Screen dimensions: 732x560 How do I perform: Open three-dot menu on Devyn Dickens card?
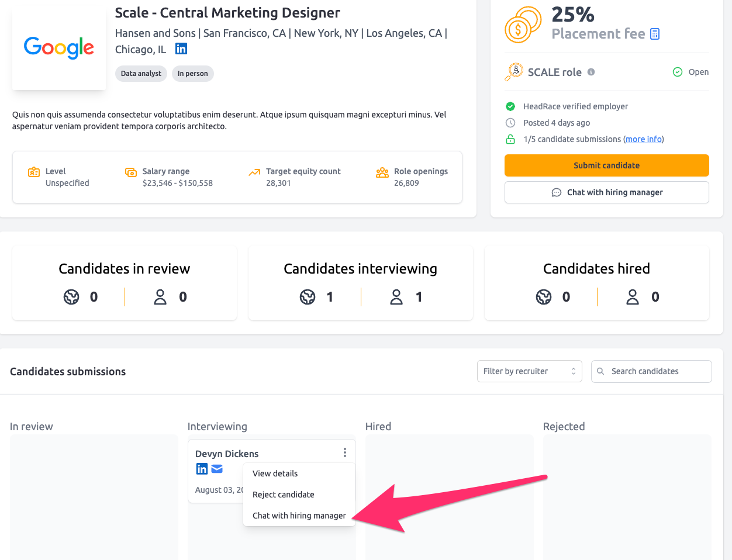(345, 453)
